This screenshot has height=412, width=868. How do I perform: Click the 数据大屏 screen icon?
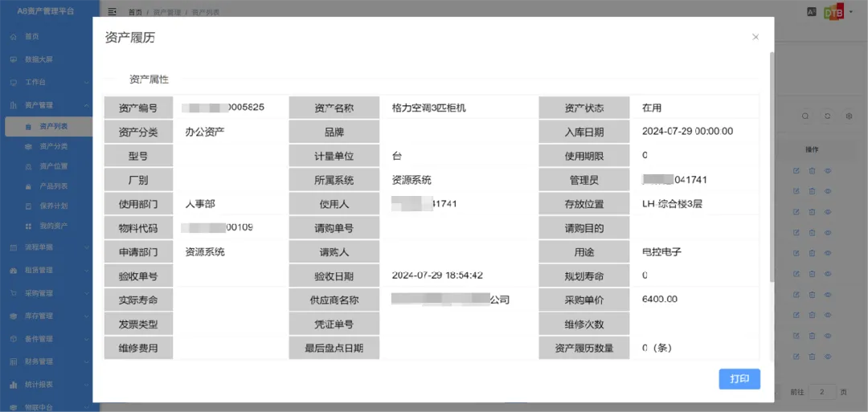click(14, 59)
